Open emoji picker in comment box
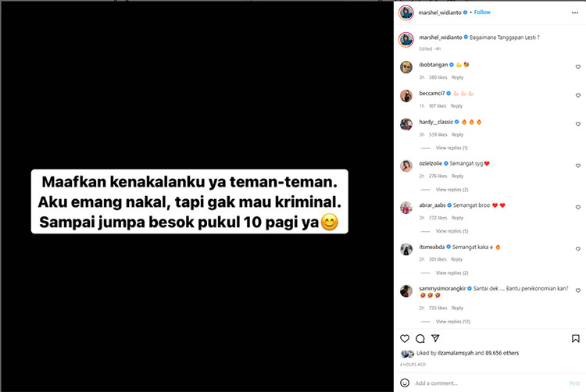Image resolution: width=586 pixels, height=392 pixels. coord(405,383)
